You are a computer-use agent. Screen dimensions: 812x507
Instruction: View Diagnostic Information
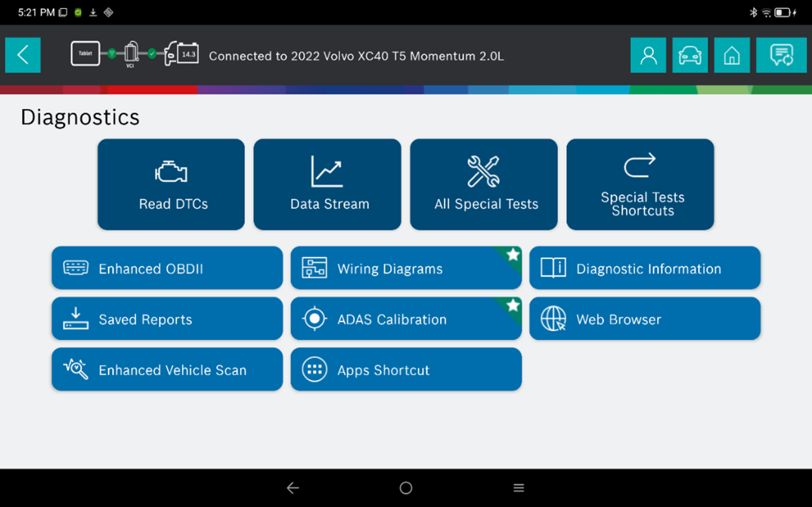645,267
